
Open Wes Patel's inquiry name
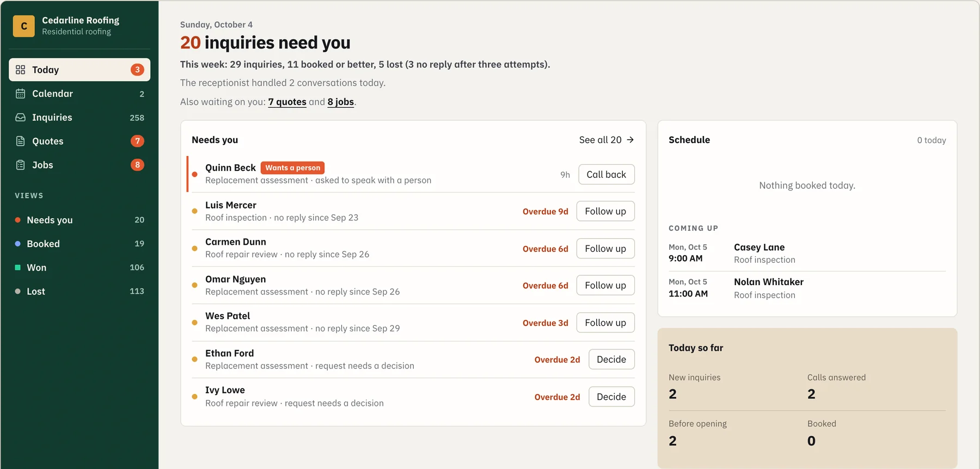[x=228, y=316]
